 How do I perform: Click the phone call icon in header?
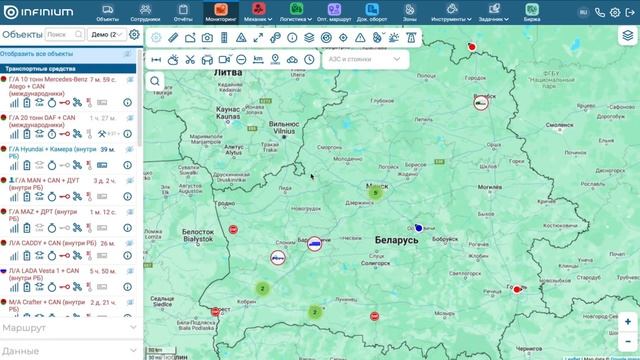pyautogui.click(x=600, y=13)
